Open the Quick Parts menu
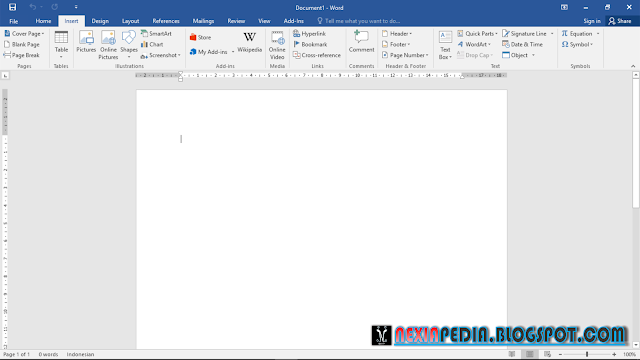Viewport: 640px width, 360px height. [x=477, y=33]
